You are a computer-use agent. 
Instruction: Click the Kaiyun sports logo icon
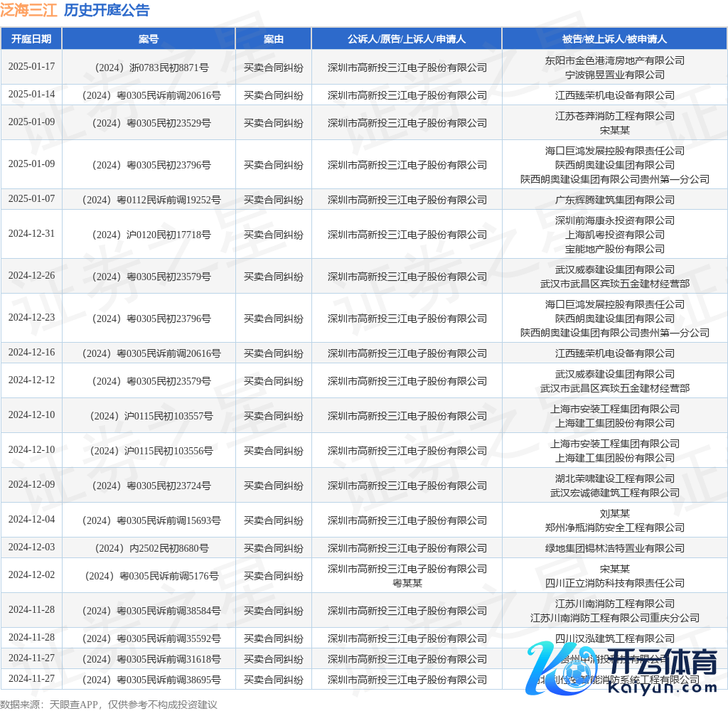coord(547,667)
